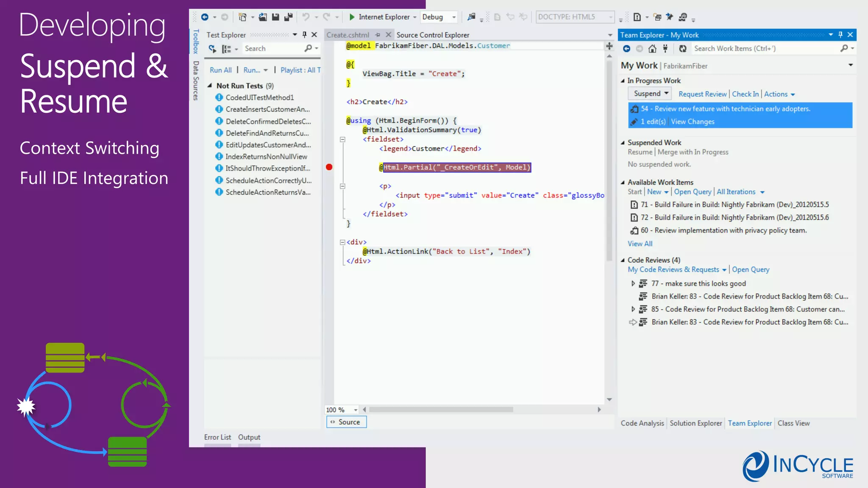Open the Actions dropdown in In Progress Work
868x488 pixels.
779,94
